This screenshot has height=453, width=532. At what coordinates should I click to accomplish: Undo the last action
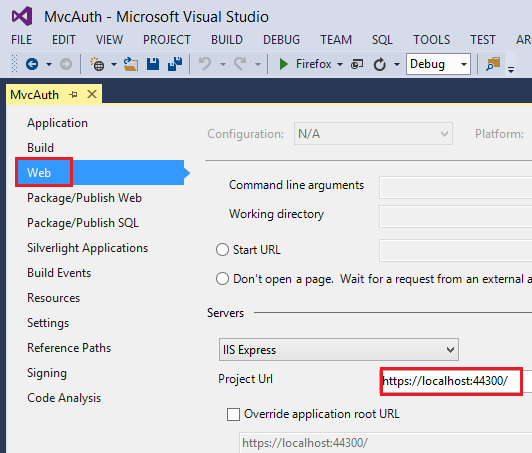205,64
